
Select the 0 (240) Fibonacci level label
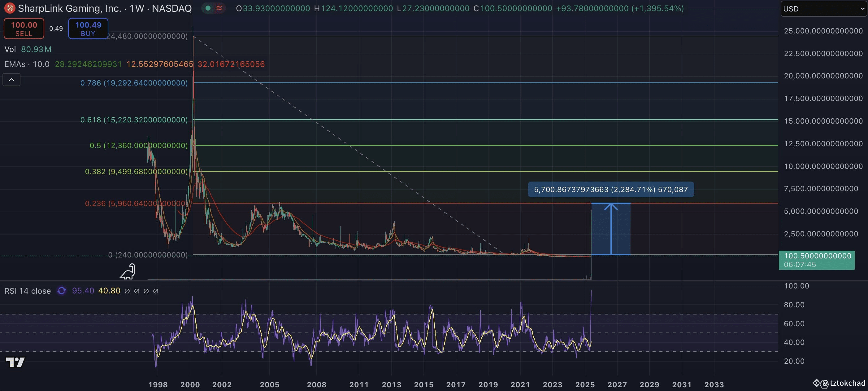click(148, 255)
